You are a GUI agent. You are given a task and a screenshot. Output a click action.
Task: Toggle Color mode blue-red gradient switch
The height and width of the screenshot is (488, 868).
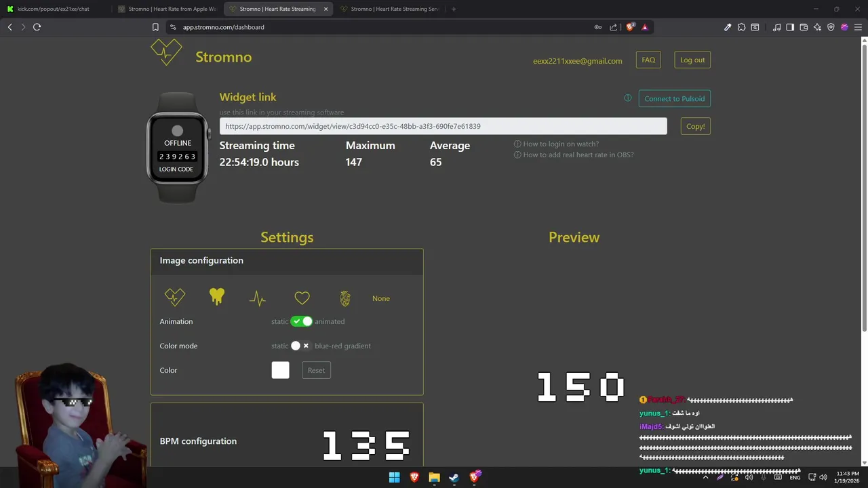click(301, 346)
